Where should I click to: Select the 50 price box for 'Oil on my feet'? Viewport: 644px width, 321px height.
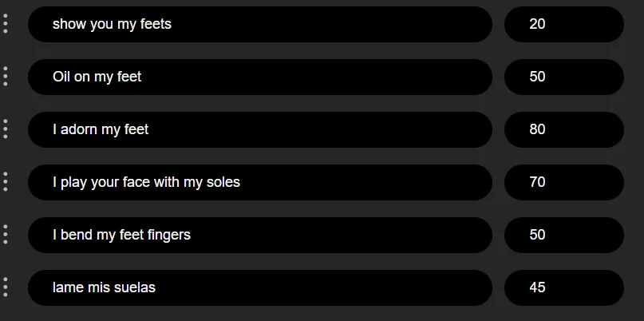coord(563,77)
